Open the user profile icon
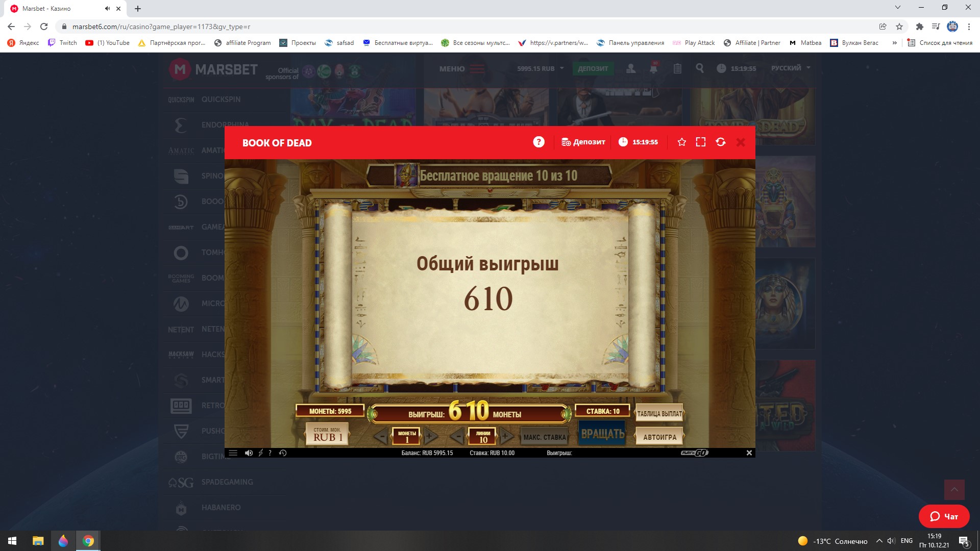This screenshot has height=551, width=980. (x=631, y=68)
